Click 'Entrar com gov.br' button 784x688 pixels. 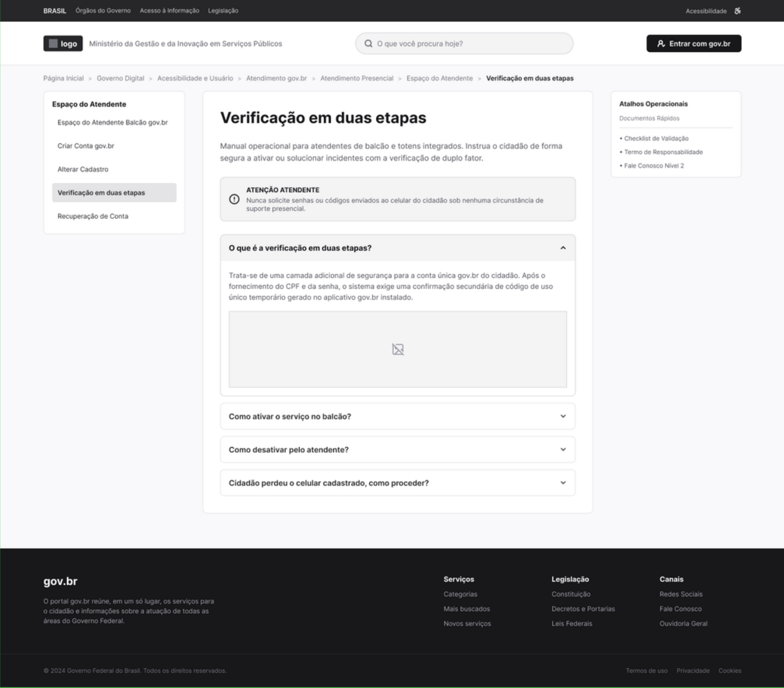(694, 43)
